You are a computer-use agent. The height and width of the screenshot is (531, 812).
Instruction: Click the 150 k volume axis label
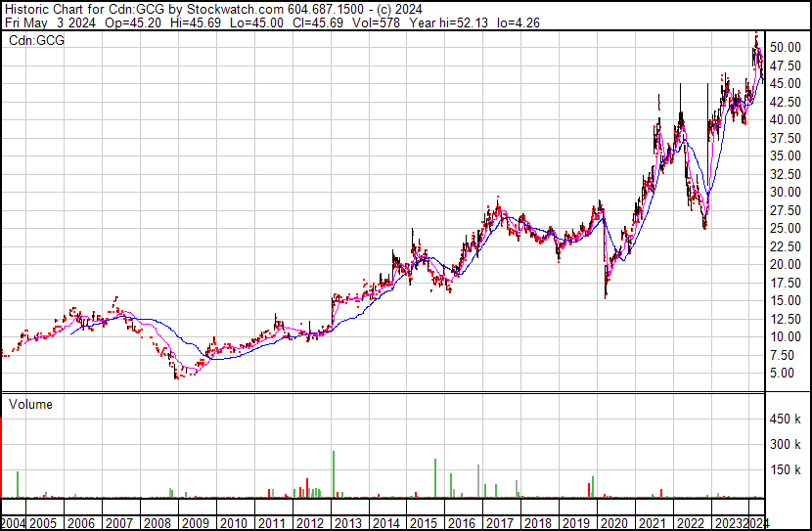(785, 470)
